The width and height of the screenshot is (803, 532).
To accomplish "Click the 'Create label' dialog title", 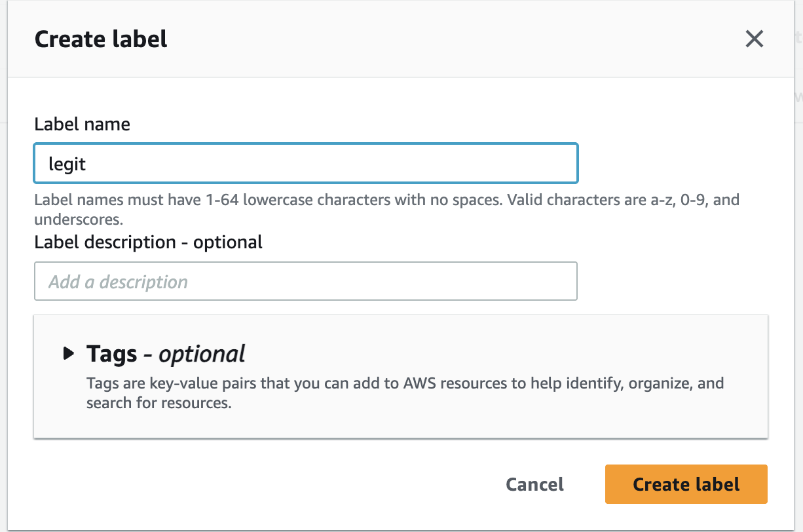I will 101,39.
